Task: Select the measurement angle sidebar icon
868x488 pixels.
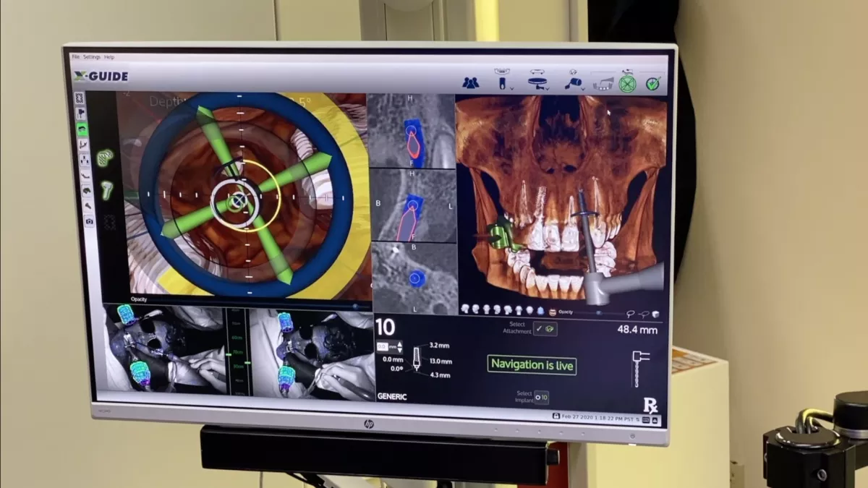Action: tap(83, 144)
